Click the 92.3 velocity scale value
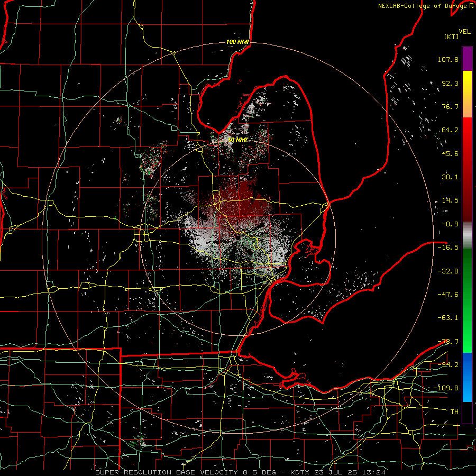476x476 pixels. [x=450, y=83]
